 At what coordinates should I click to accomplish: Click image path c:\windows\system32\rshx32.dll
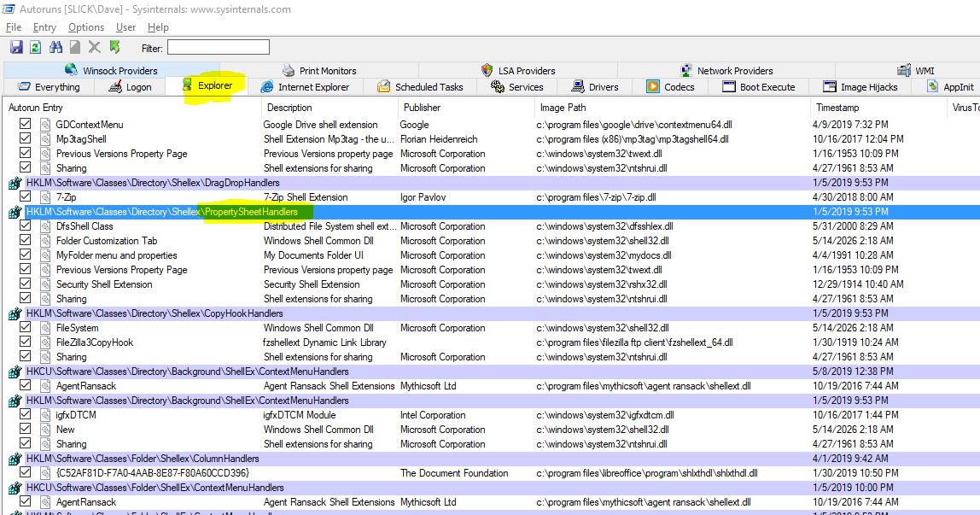click(x=601, y=284)
